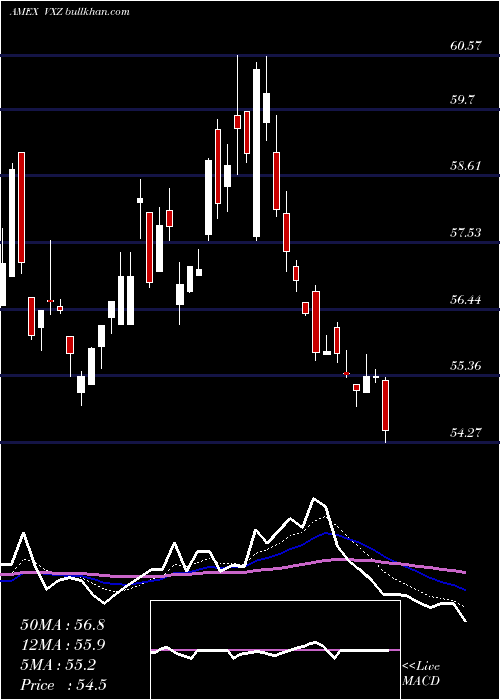Click the 50MA : 56.8 readout
500x700 pixels.
[x=62, y=625]
